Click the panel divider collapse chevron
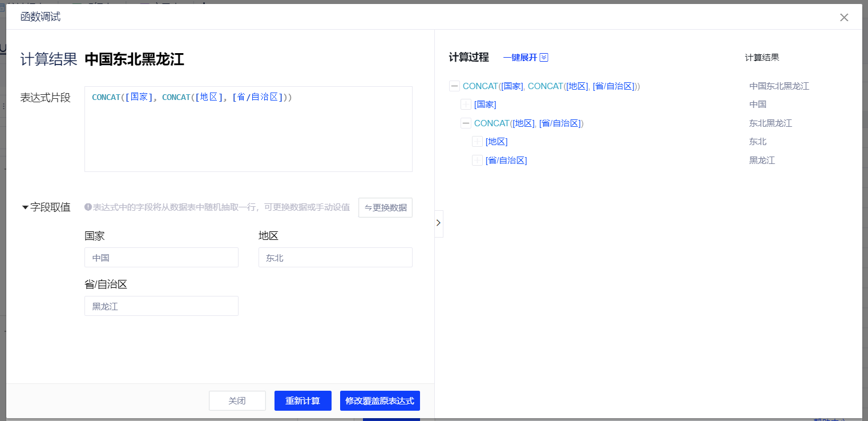 (438, 223)
